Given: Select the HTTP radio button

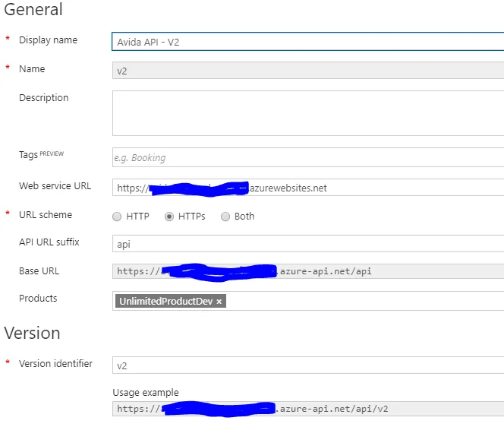Looking at the screenshot, I should pyautogui.click(x=117, y=217).
